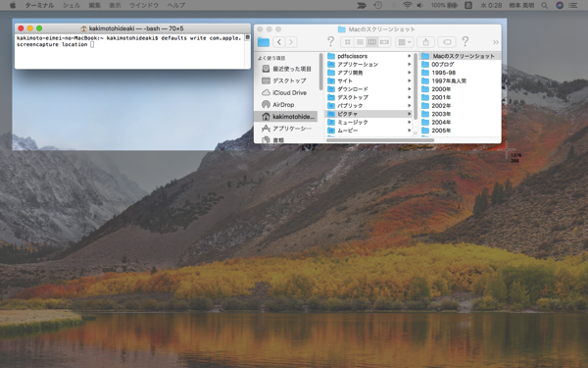Expand the デスクトップ folder arrow in the column
588x368 pixels.
coord(409,97)
